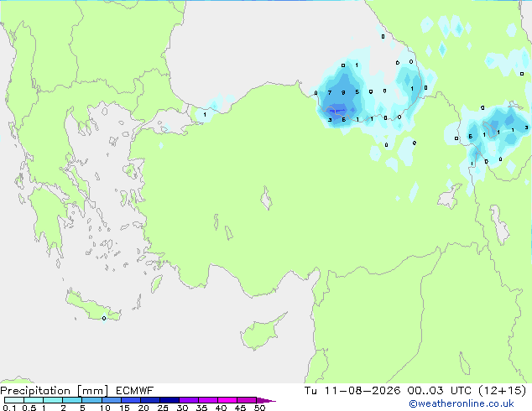This screenshot has height=411, width=532.
Task: Select the 25–30 mm dark navy swatch
Action: click(x=170, y=400)
